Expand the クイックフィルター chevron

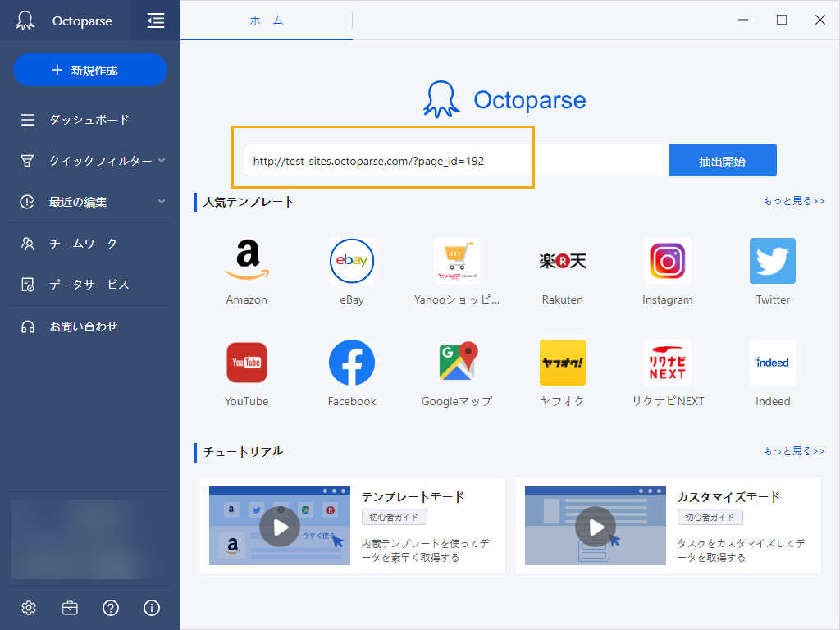[162, 160]
